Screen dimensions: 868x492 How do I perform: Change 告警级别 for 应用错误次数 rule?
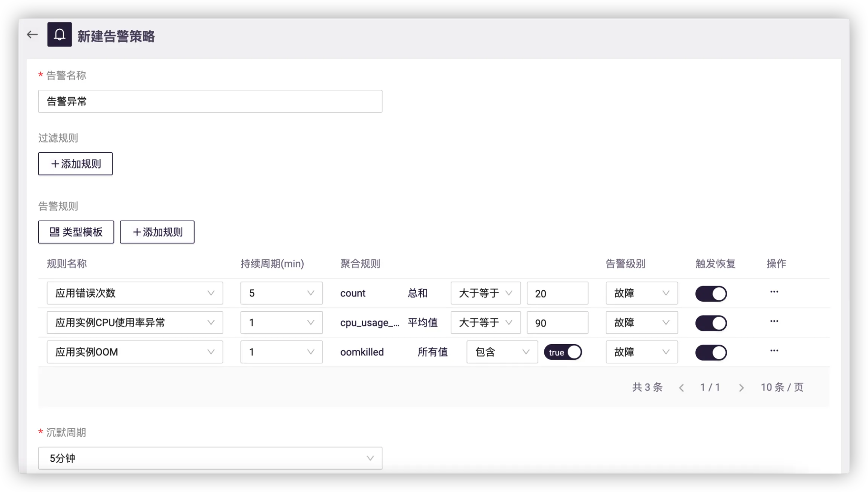[x=641, y=293]
